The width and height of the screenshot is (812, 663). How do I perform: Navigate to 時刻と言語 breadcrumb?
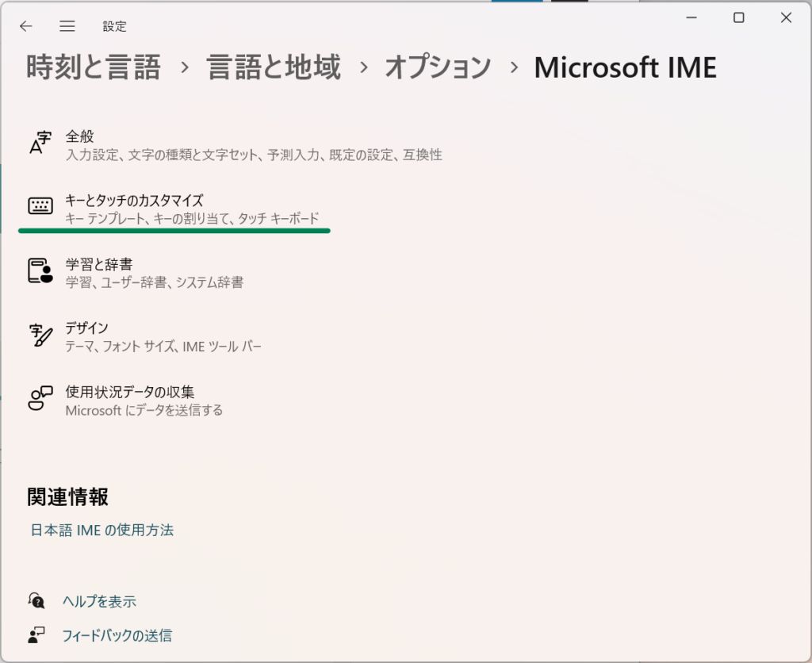point(94,67)
